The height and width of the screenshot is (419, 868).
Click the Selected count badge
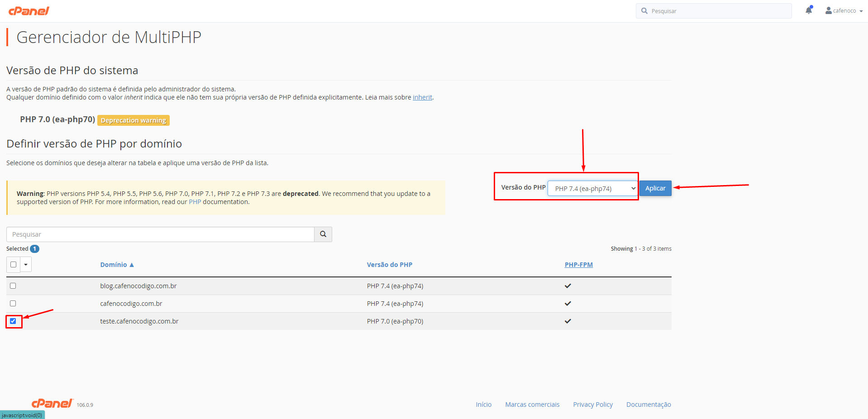click(x=34, y=249)
